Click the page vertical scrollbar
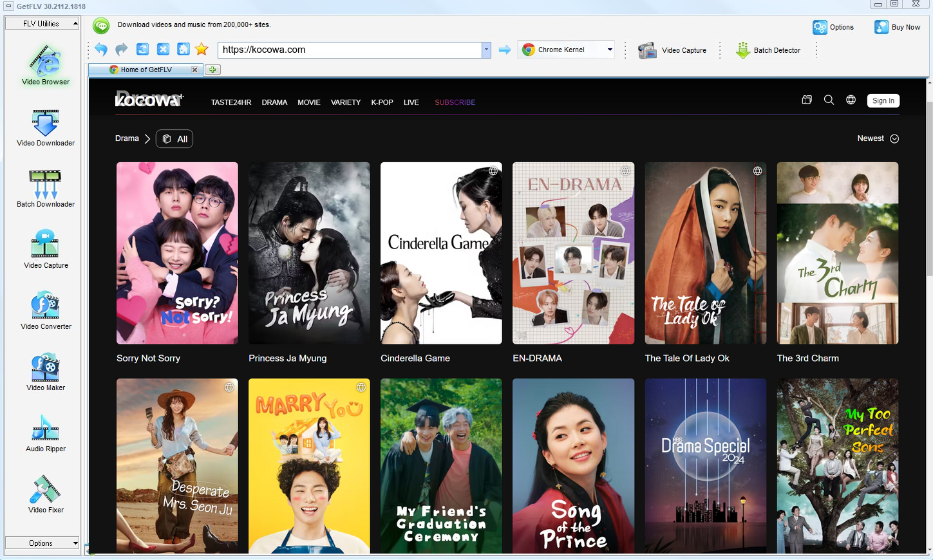The image size is (933, 560). click(929, 190)
